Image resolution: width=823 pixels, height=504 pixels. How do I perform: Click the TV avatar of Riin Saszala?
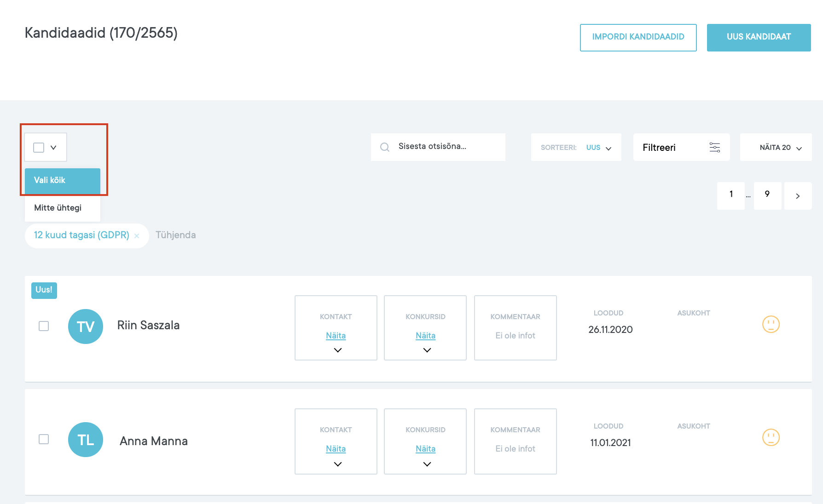[x=86, y=326]
